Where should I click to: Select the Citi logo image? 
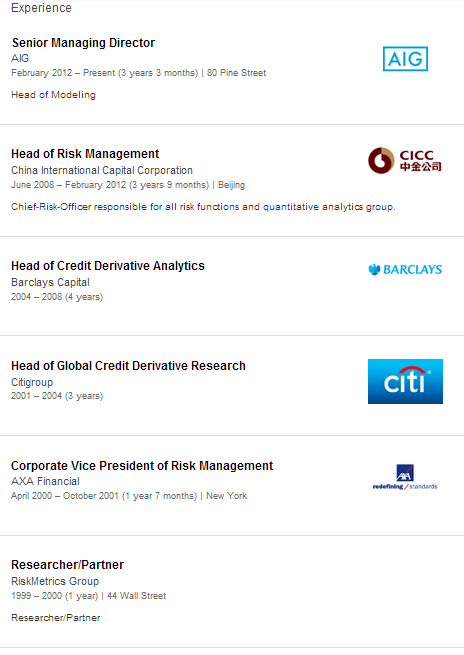tap(405, 381)
